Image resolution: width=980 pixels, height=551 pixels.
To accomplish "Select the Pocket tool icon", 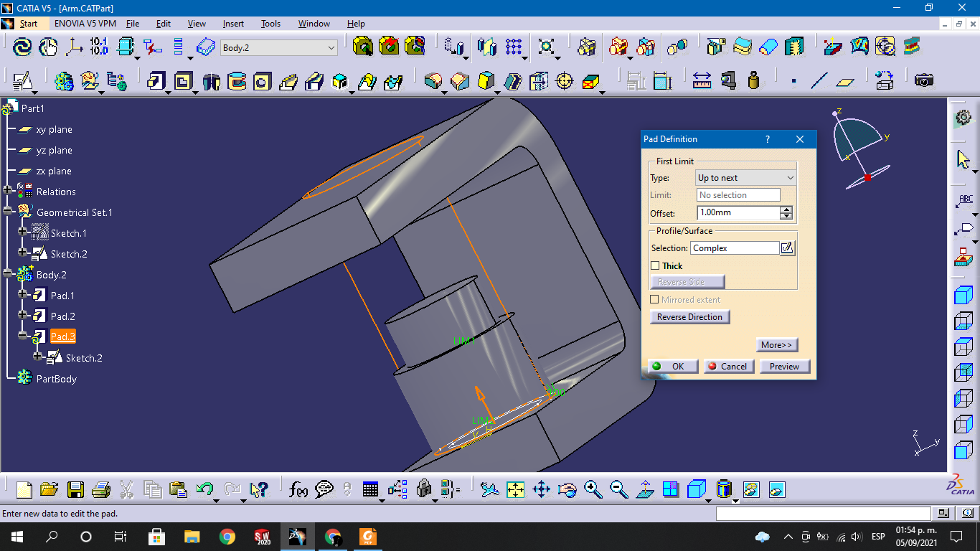I will click(184, 81).
